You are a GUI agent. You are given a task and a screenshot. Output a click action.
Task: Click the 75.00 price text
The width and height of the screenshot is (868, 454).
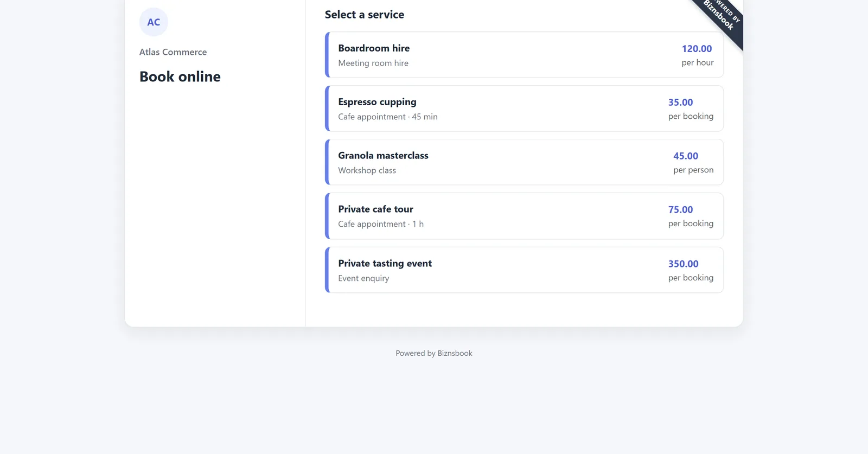point(680,210)
